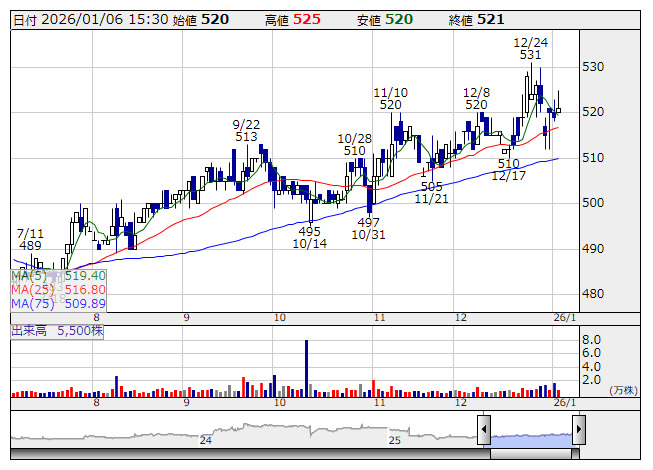Viewport: 653px width, 470px height.
Task: Click the 10/31 497 low price label
Action: click(x=367, y=228)
